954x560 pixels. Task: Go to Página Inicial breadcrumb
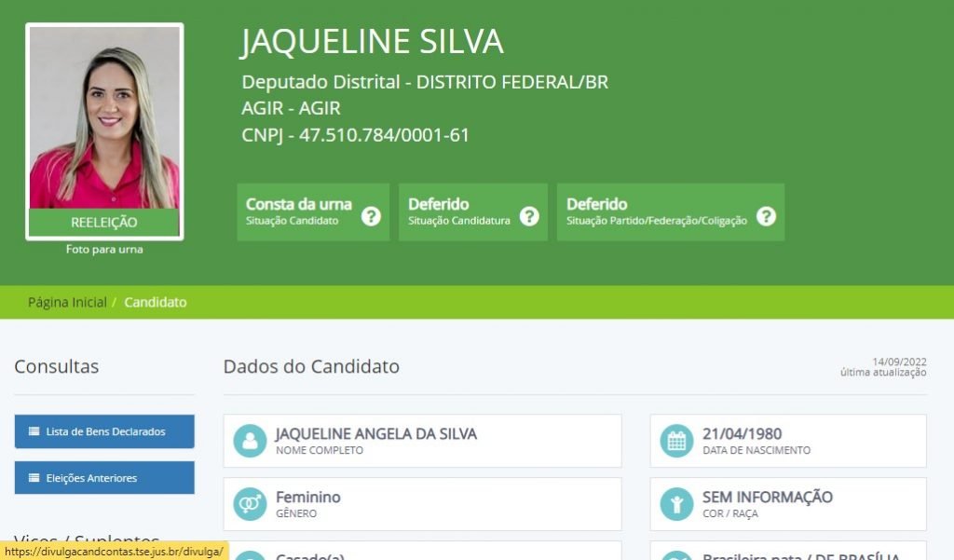click(67, 303)
